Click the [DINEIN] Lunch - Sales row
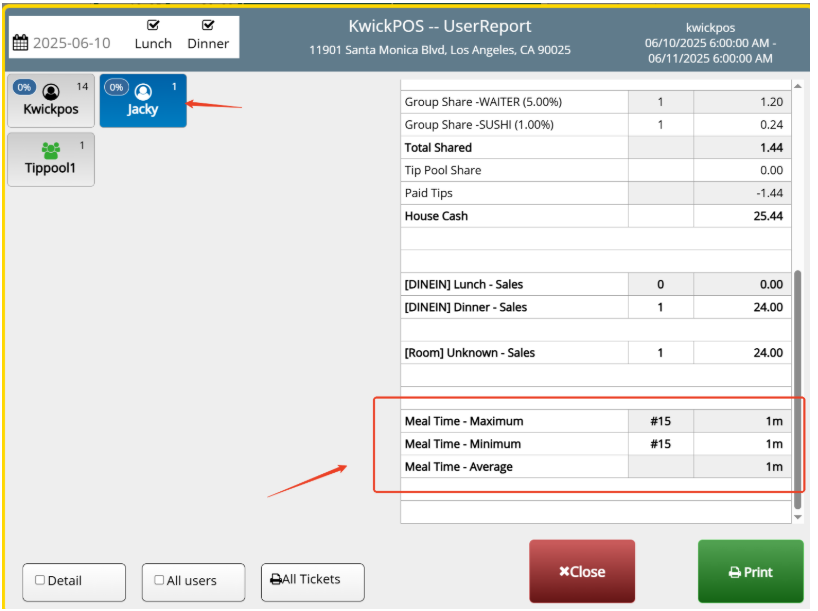This screenshot has height=611, width=818. tap(595, 284)
